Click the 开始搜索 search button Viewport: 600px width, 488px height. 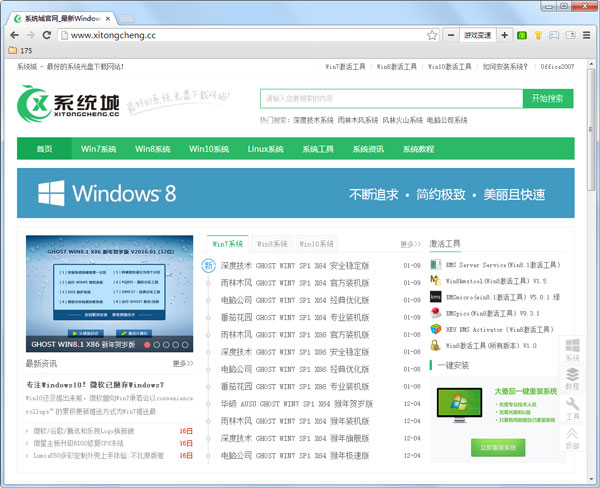548,99
